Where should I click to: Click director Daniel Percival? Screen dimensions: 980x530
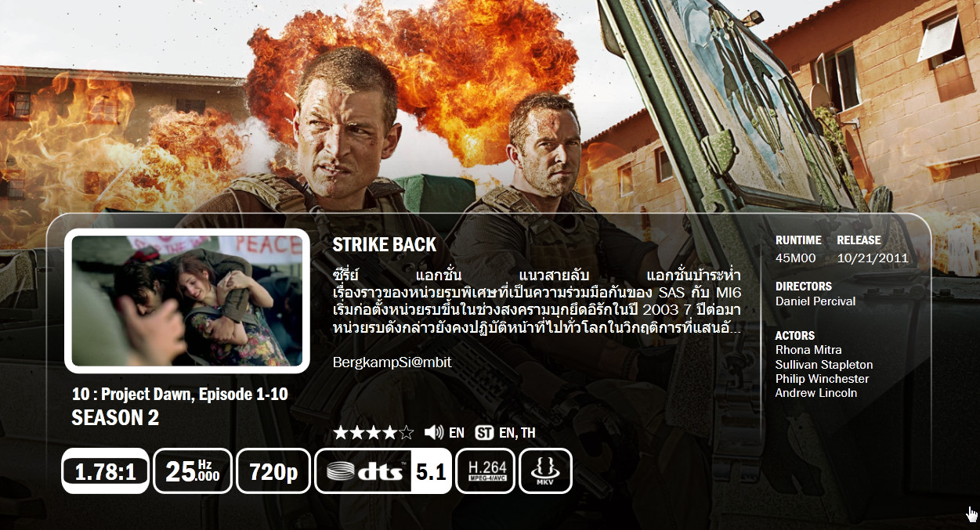(815, 301)
